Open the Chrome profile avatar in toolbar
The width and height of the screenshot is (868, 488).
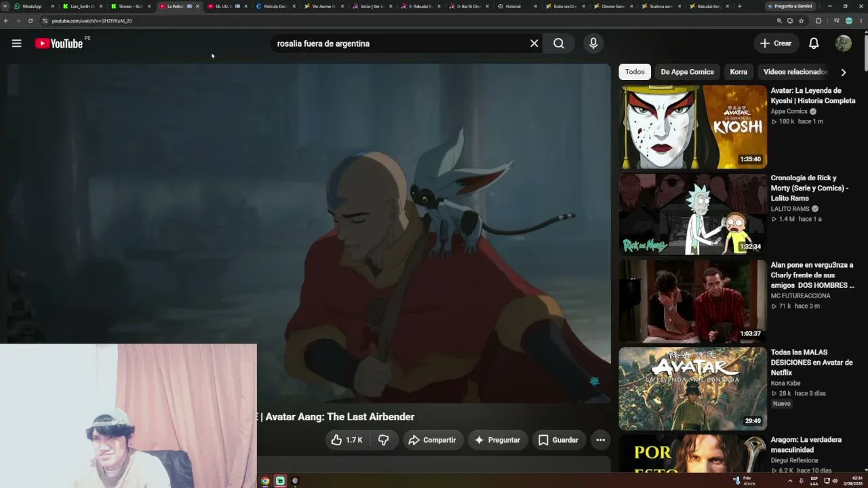(848, 21)
